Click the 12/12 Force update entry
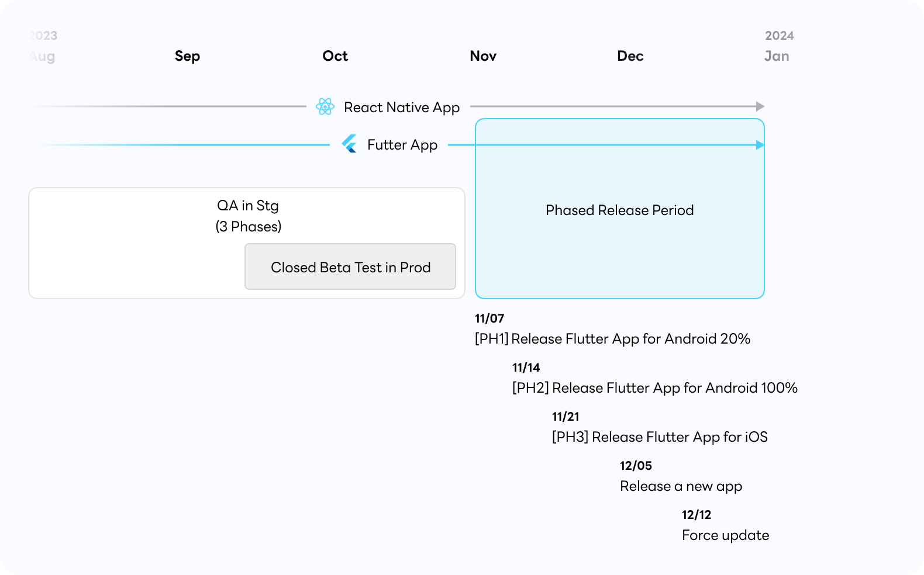This screenshot has height=575, width=924. (x=726, y=525)
